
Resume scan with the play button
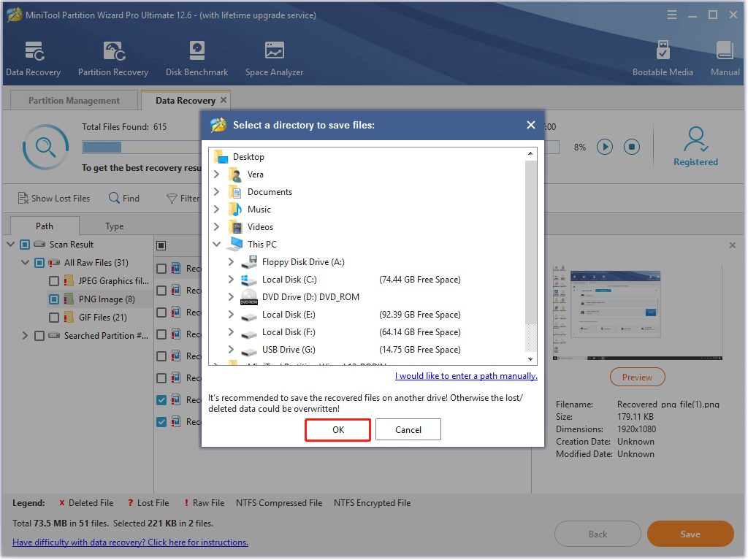click(605, 147)
